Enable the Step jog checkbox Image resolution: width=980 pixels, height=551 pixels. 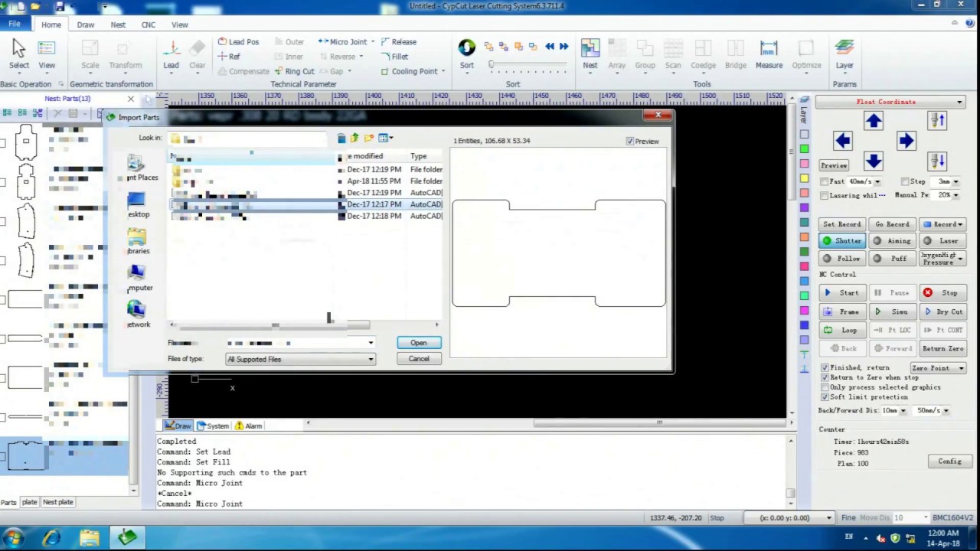[x=905, y=181]
